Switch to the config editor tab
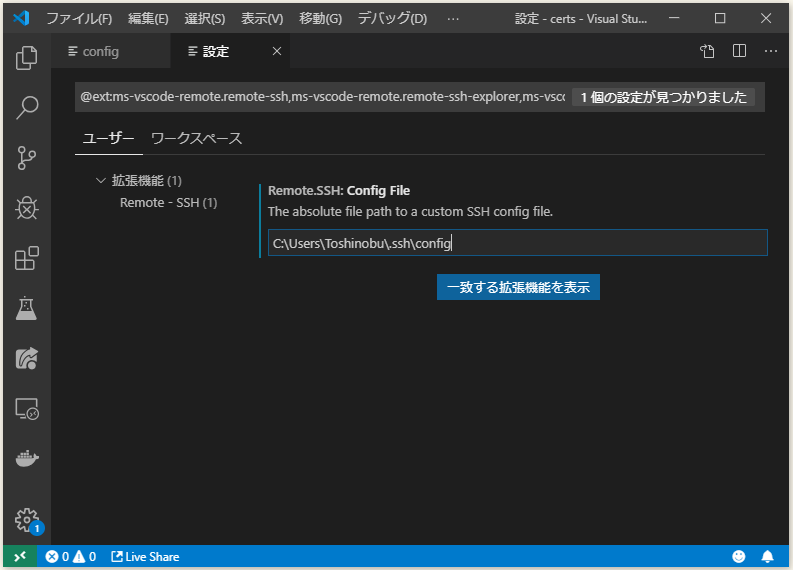The height and width of the screenshot is (570, 793). [x=111, y=51]
